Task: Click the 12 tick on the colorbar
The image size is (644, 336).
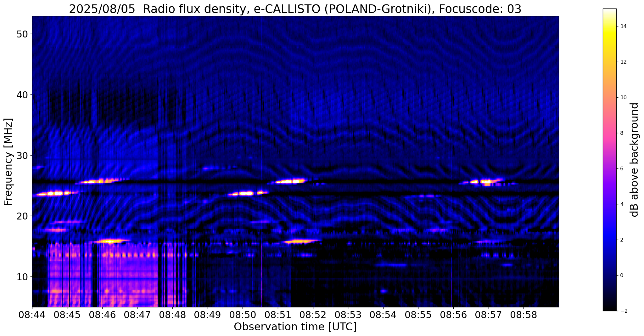Action: point(623,62)
